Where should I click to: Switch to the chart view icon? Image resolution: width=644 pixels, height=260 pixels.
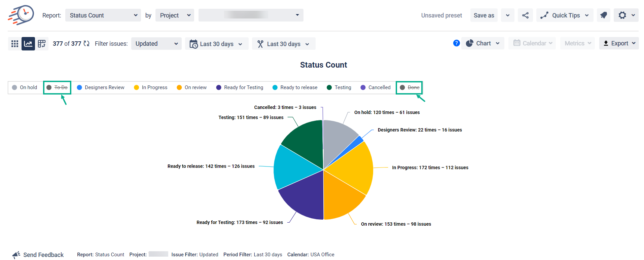point(28,44)
